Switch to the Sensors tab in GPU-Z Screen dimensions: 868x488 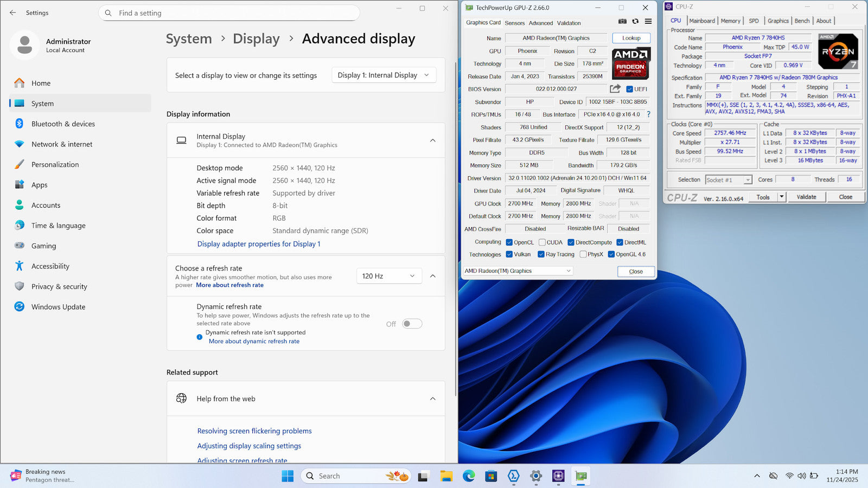tap(514, 23)
